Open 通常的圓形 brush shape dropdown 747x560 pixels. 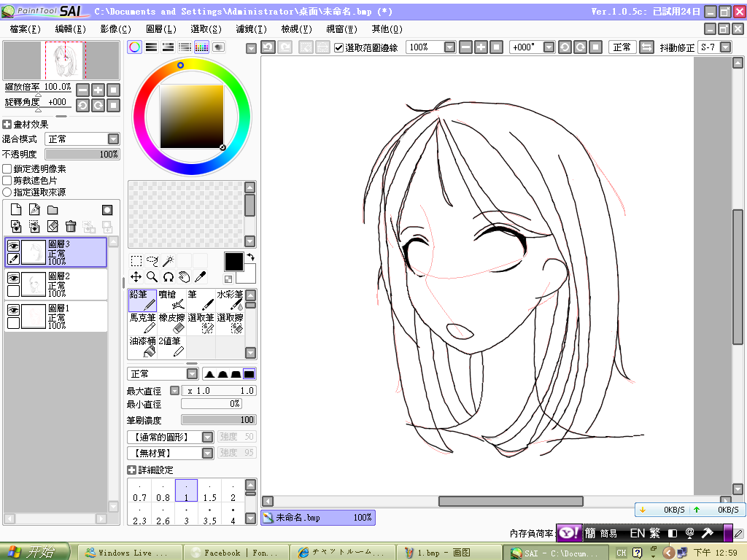170,437
